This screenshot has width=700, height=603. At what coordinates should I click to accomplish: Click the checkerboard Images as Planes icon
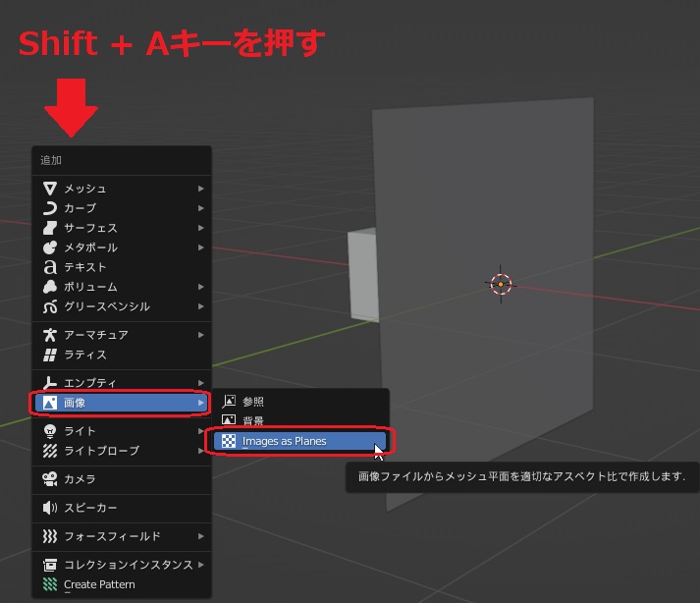click(229, 441)
